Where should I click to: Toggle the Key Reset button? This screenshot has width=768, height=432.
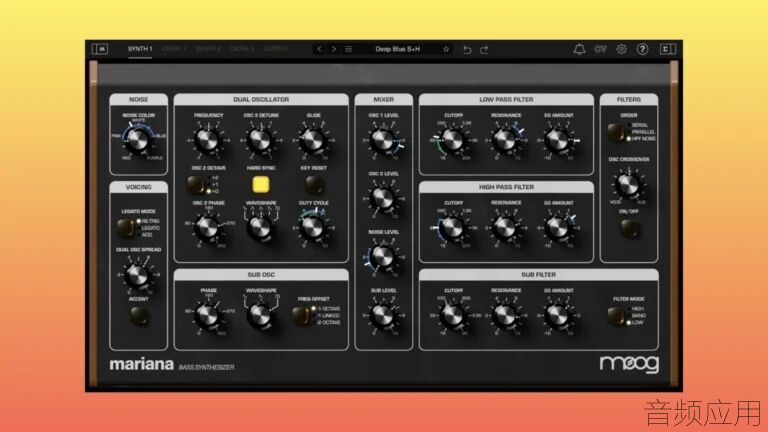click(313, 185)
